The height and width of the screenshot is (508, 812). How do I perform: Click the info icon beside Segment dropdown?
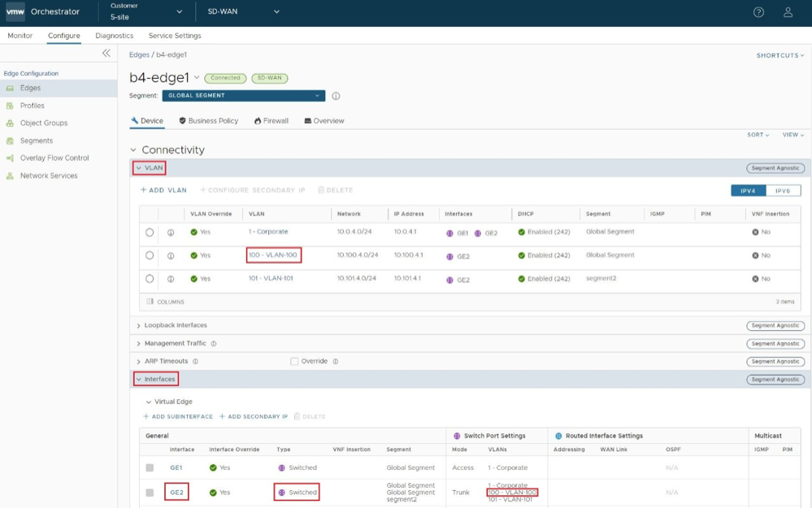336,96
